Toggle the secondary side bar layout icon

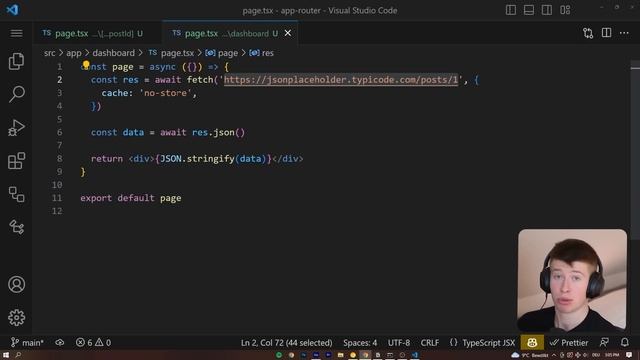click(547, 10)
